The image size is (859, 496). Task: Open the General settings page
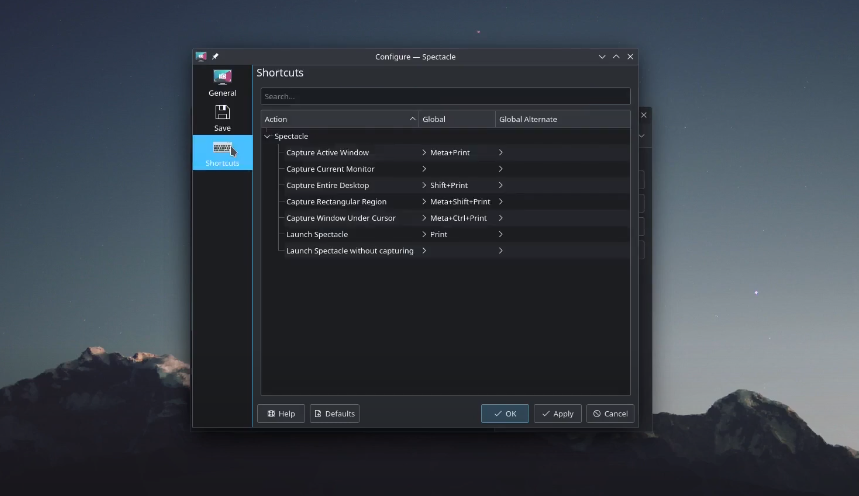coord(222,83)
